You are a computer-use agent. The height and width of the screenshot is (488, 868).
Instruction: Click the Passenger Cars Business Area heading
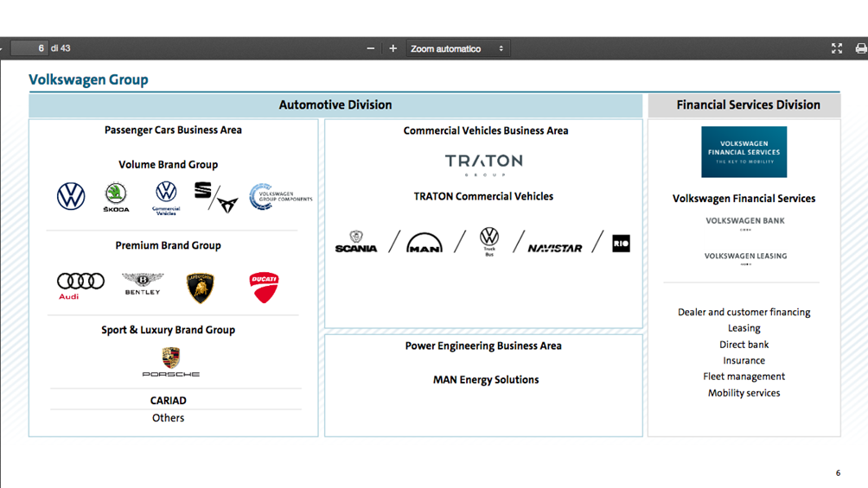173,130
